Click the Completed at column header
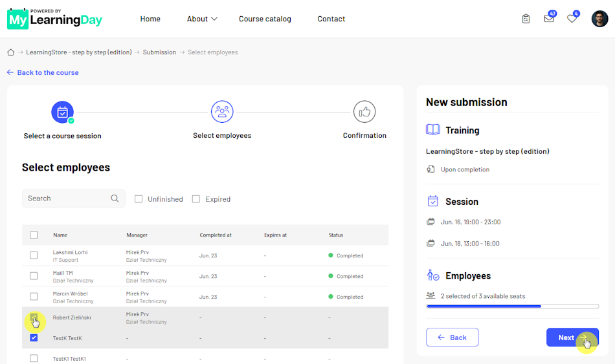Viewport: 615px width, 364px height. (x=216, y=235)
